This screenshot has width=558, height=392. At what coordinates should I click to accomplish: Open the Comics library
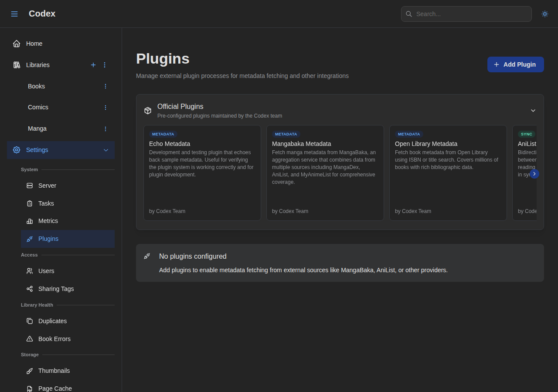[x=38, y=107]
